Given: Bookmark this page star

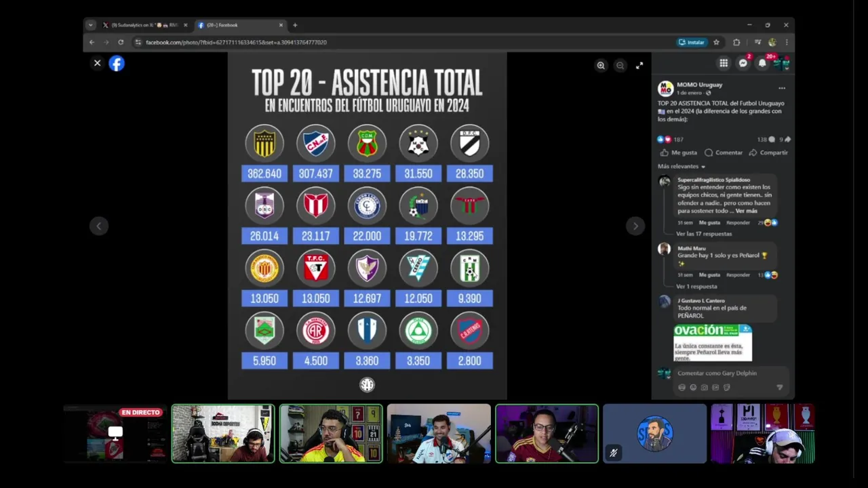Looking at the screenshot, I should 716,42.
